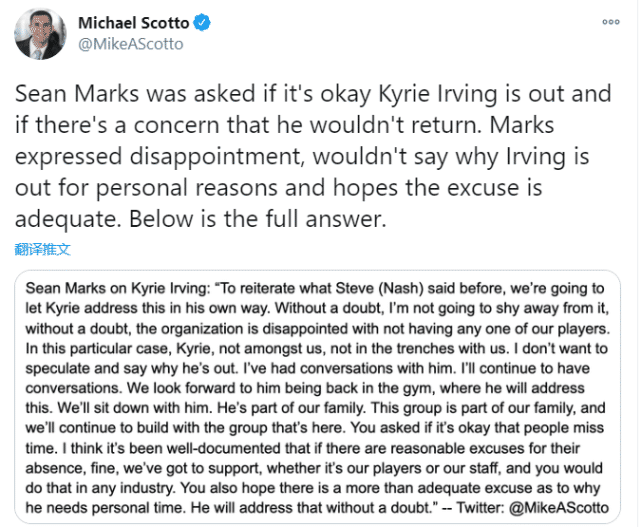Open Michael Scotto's profile picture

click(40, 33)
